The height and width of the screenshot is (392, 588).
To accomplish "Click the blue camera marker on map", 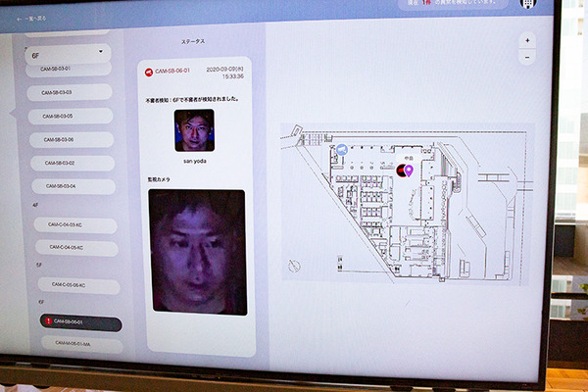I will (x=342, y=150).
